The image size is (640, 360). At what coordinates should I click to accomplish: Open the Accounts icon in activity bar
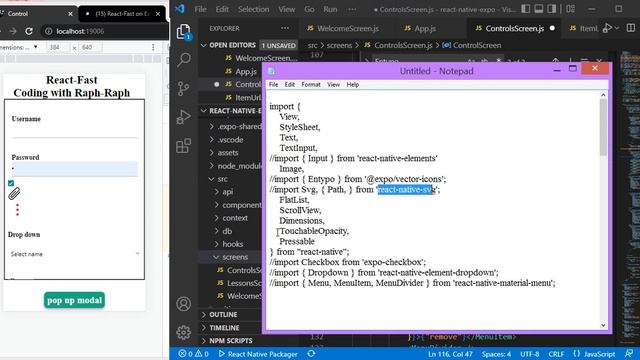pos(184,304)
